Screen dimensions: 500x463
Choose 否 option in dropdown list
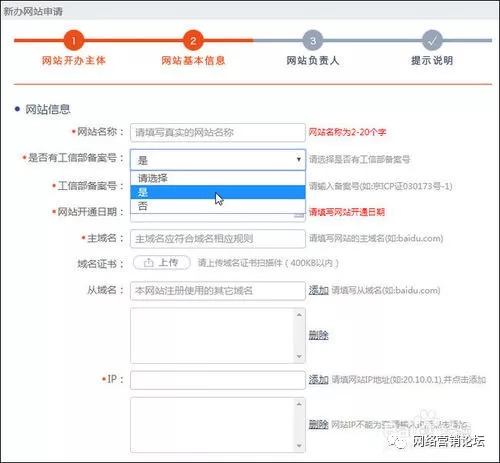click(218, 206)
